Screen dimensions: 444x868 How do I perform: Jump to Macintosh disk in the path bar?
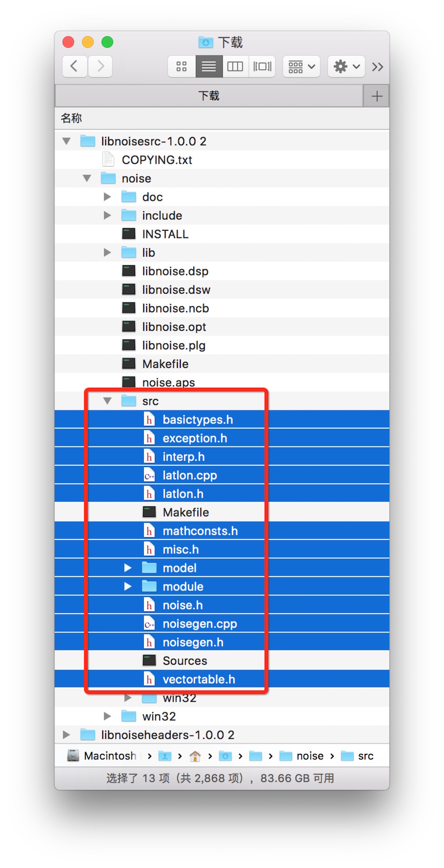click(103, 756)
